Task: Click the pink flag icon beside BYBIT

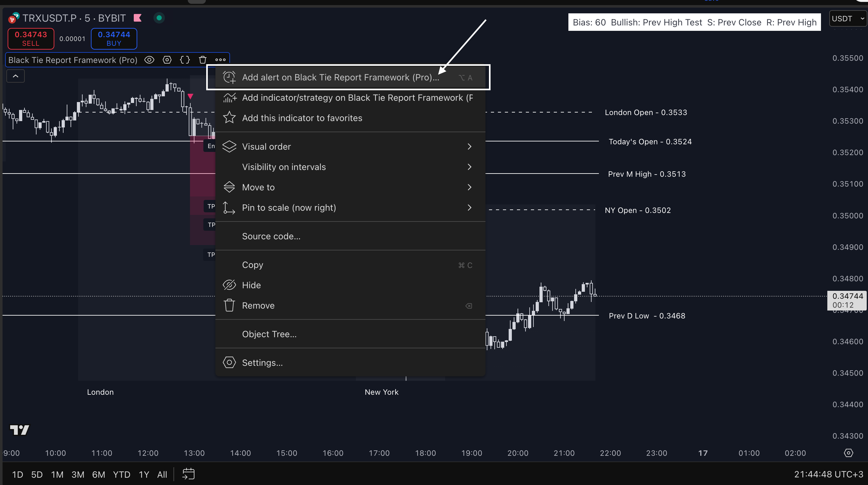Action: click(138, 18)
